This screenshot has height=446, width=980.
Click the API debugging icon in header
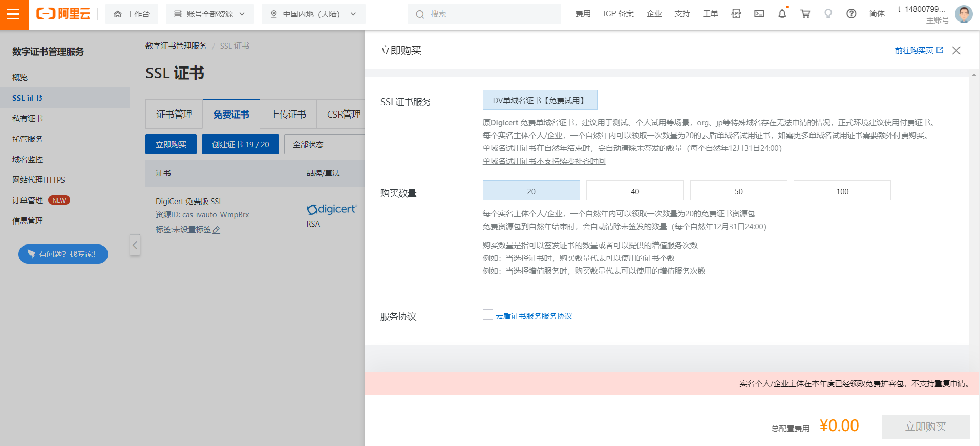coord(736,14)
